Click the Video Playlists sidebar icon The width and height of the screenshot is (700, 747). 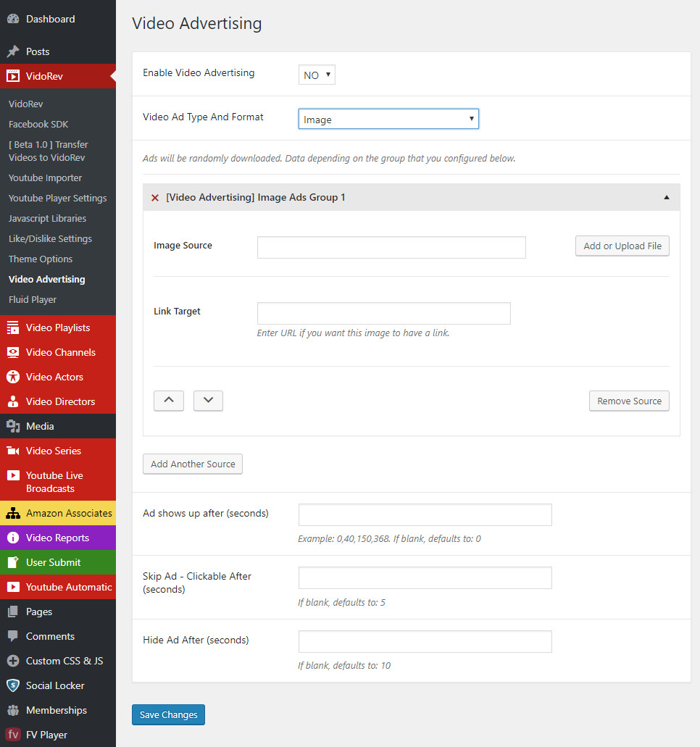(13, 328)
